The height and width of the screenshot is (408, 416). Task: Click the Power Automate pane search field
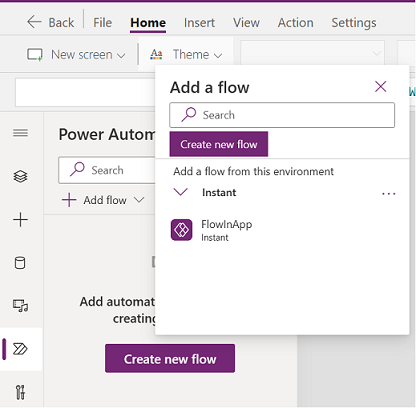click(107, 170)
